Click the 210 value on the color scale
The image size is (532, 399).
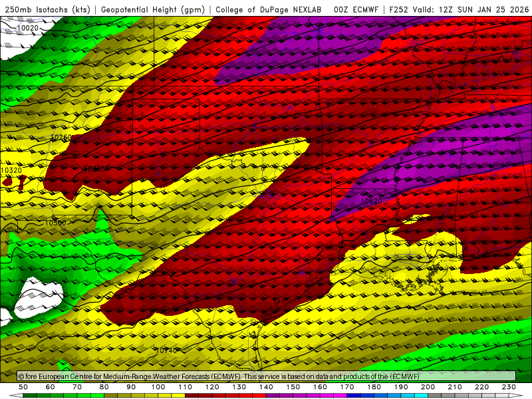[455, 387]
